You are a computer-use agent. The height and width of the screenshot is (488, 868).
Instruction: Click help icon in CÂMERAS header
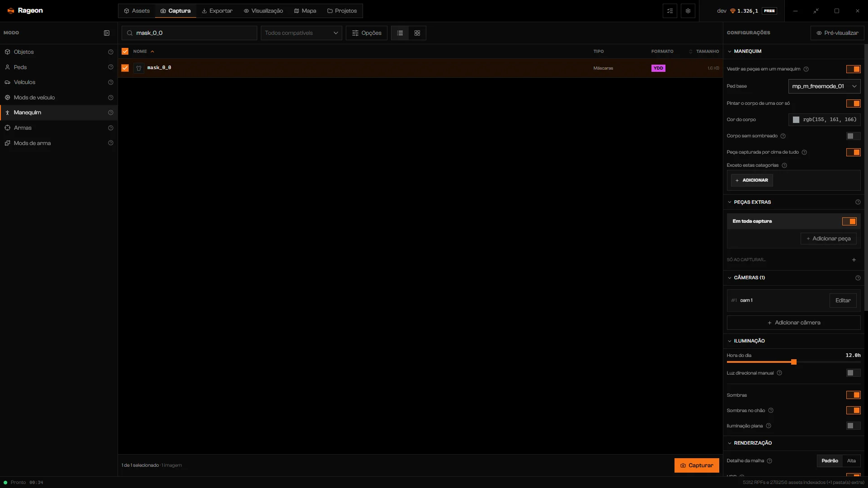point(858,278)
